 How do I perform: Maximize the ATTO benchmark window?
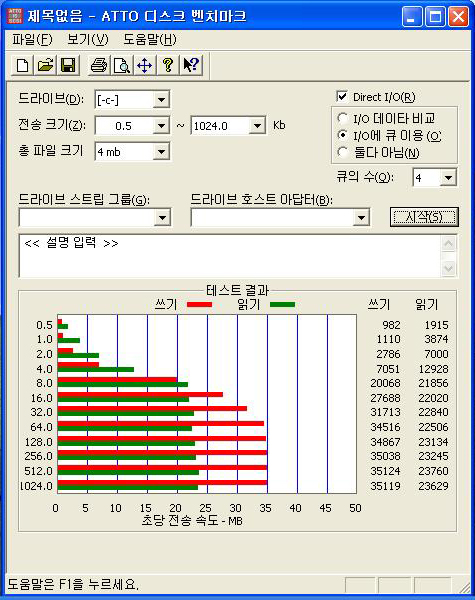(435, 16)
